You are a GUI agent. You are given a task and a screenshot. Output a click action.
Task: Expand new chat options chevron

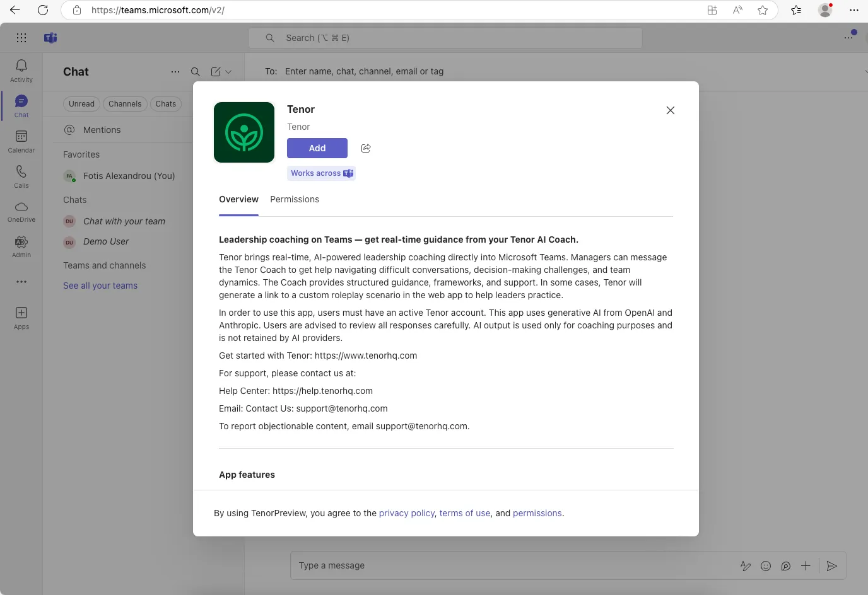tap(228, 72)
